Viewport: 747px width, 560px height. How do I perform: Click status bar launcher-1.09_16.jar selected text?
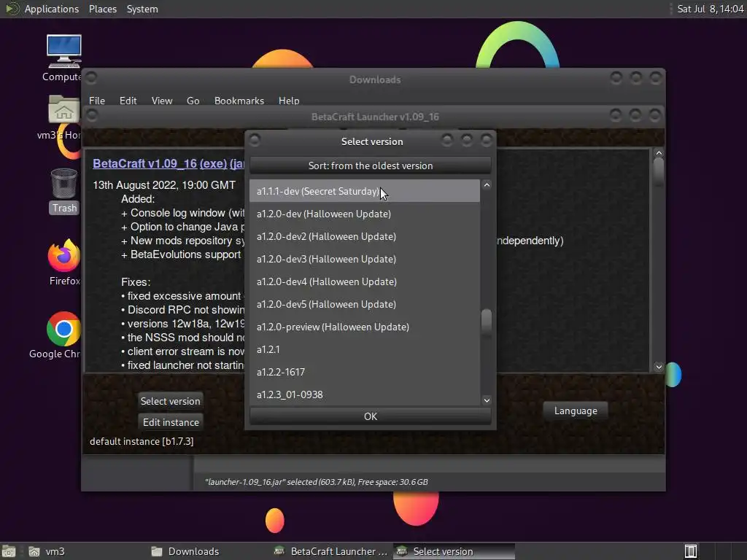pos(317,482)
